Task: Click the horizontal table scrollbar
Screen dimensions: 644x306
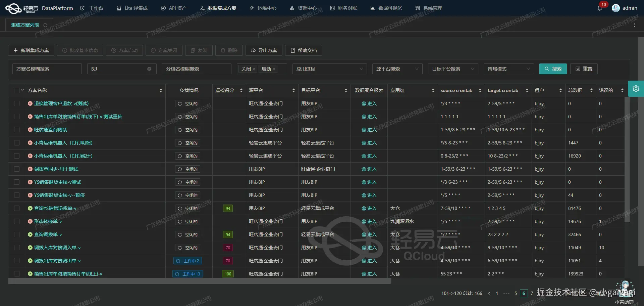Action: tap(199, 281)
